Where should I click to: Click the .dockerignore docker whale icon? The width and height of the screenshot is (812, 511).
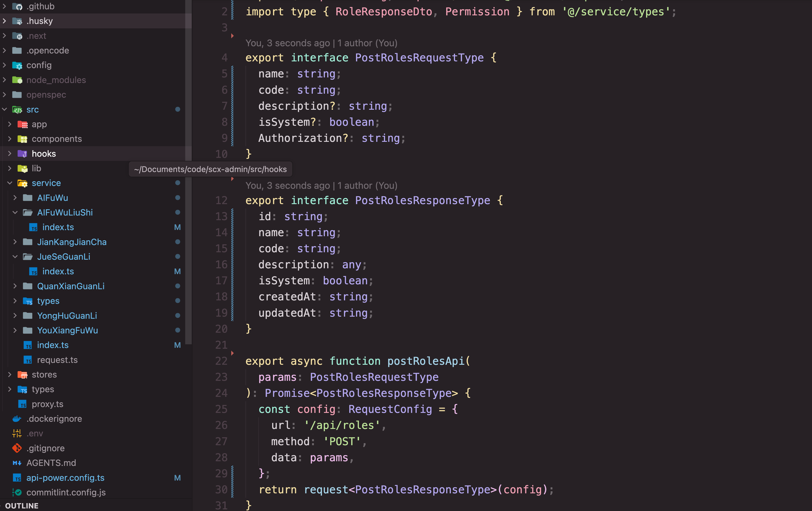point(17,418)
